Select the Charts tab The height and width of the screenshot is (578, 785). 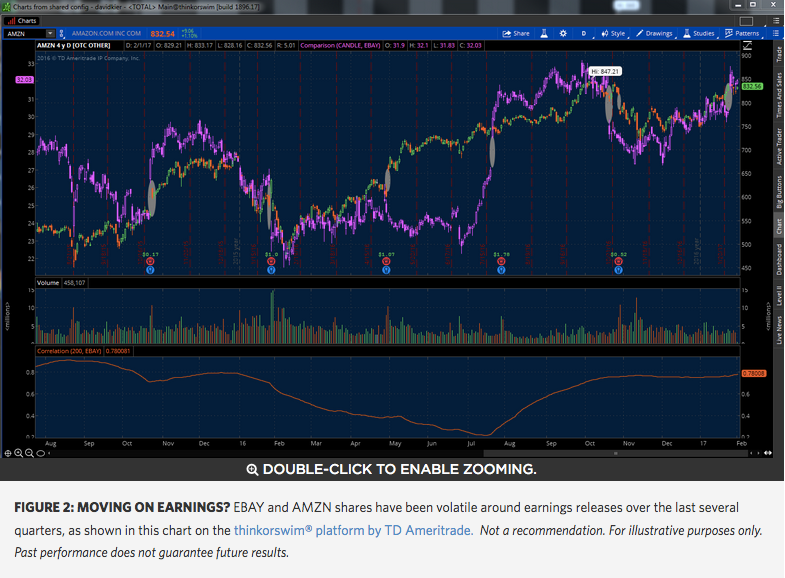pyautogui.click(x=22, y=21)
